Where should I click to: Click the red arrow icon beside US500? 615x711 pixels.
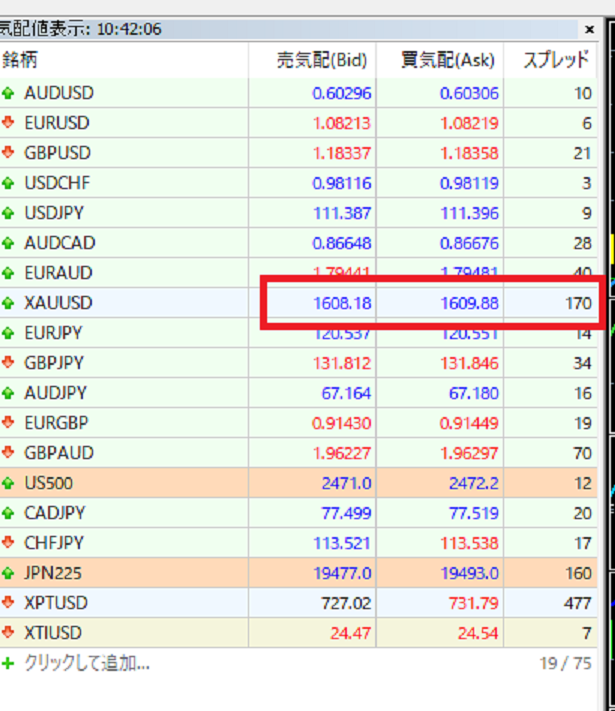click(9, 483)
